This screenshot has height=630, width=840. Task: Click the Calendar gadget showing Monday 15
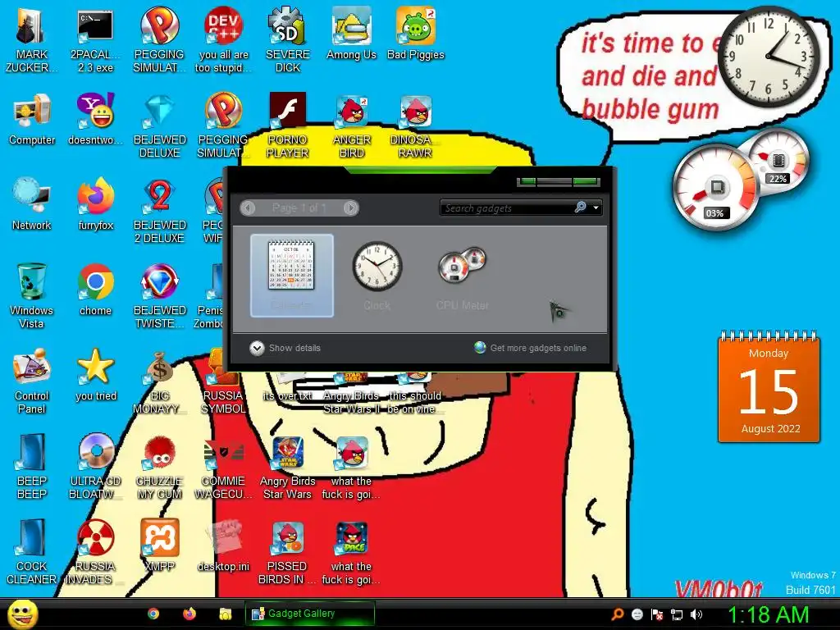coord(769,387)
